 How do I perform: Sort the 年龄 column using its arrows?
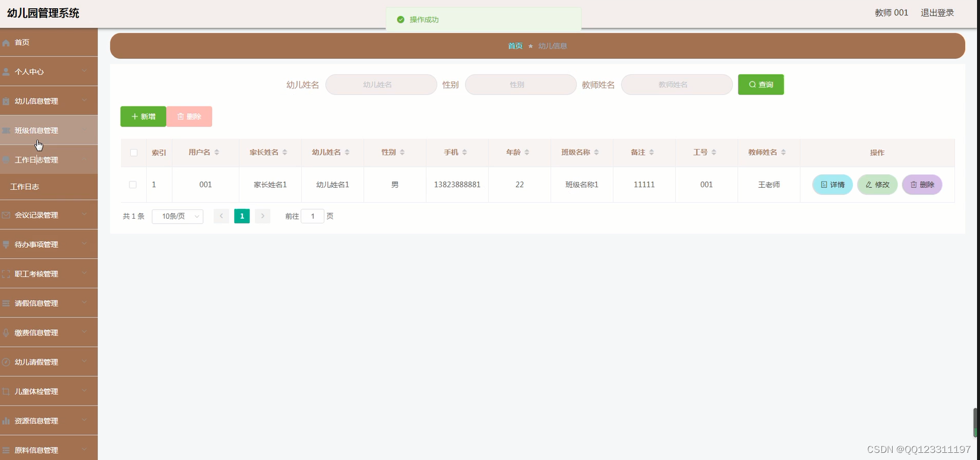click(527, 153)
